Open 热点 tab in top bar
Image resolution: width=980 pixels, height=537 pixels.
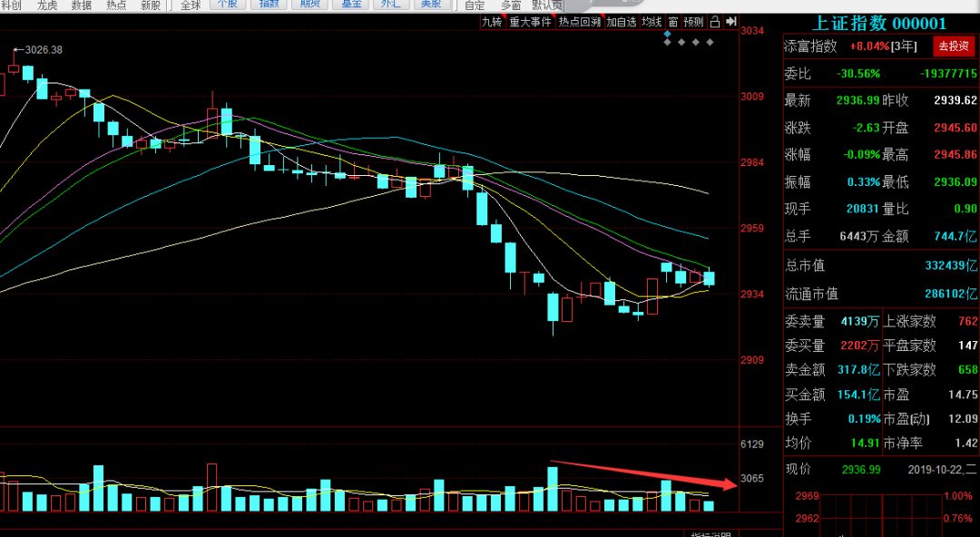point(115,5)
